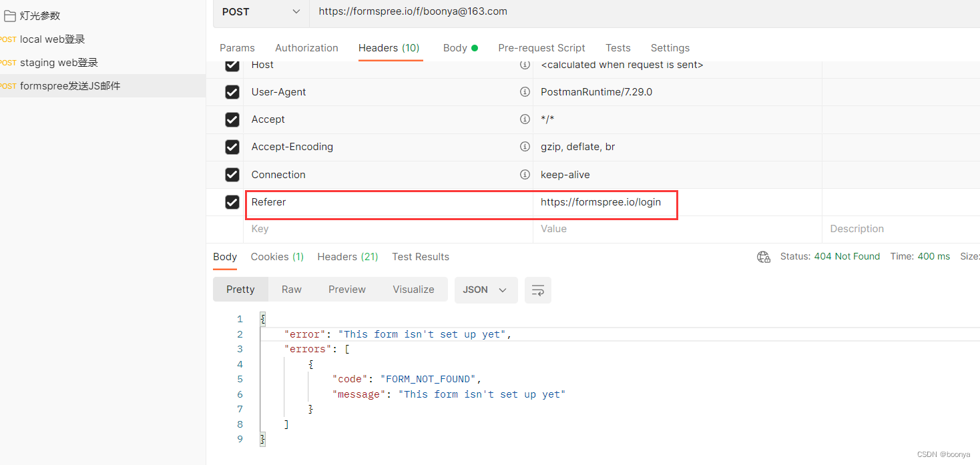This screenshot has width=980, height=465.
Task: Open the Authorization tab
Action: point(306,48)
